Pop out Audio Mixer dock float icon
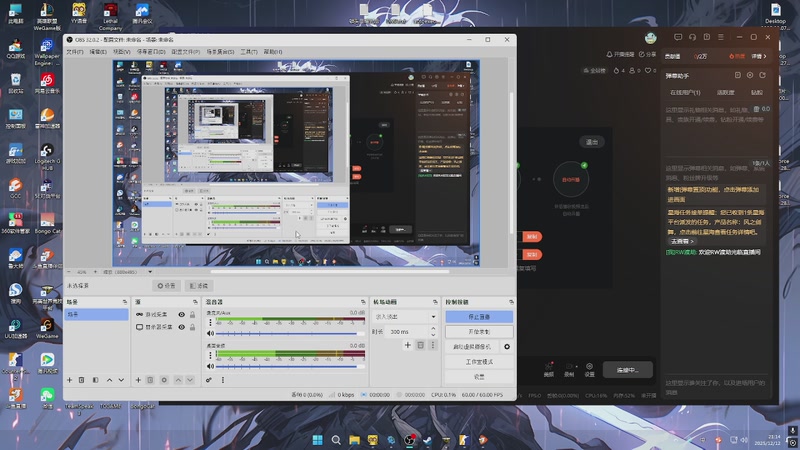The width and height of the screenshot is (800, 450). pyautogui.click(x=363, y=302)
